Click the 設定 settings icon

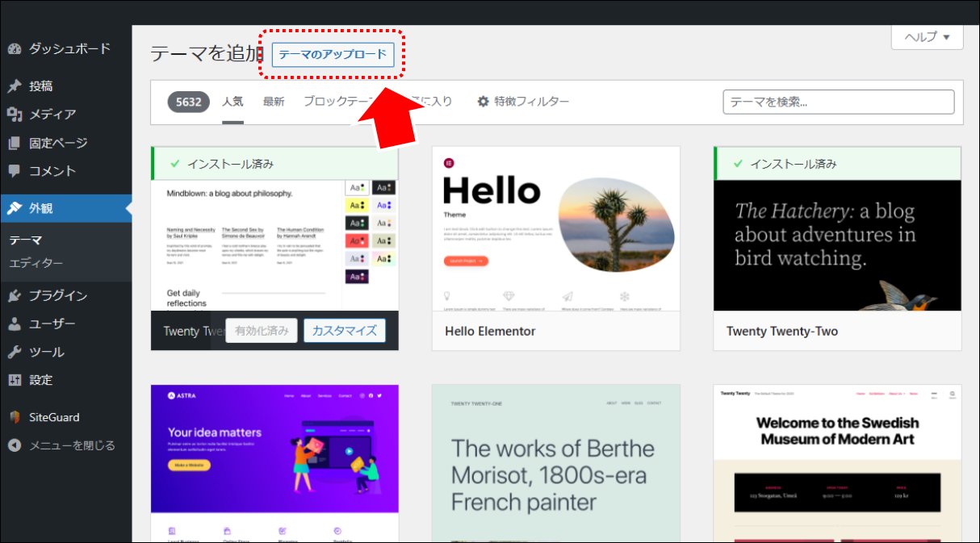pos(15,380)
